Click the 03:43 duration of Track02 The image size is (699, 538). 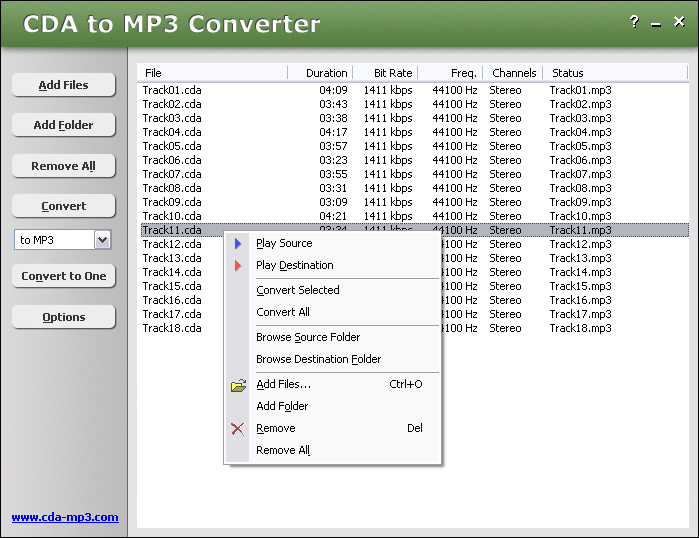pyautogui.click(x=333, y=104)
